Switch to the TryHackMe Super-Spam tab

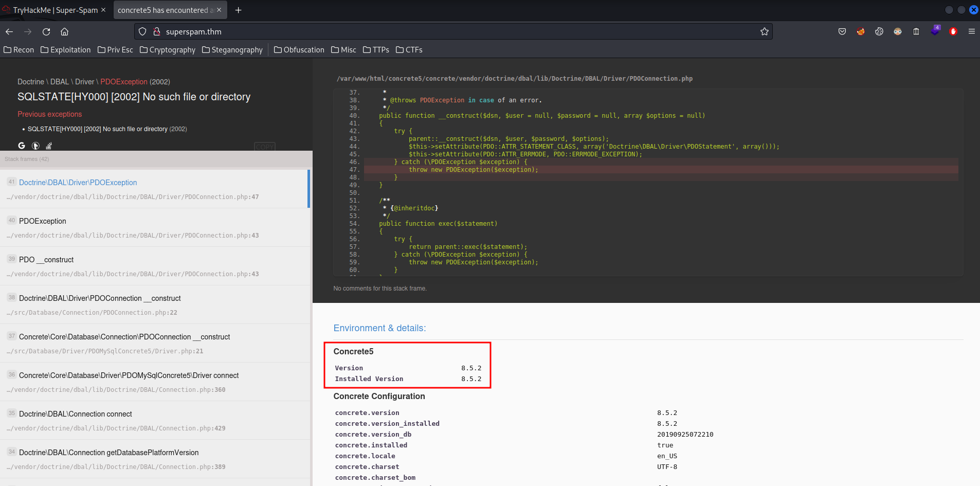point(55,10)
